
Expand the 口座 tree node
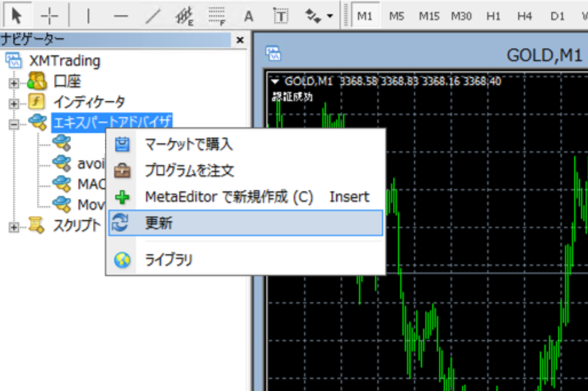click(x=14, y=83)
